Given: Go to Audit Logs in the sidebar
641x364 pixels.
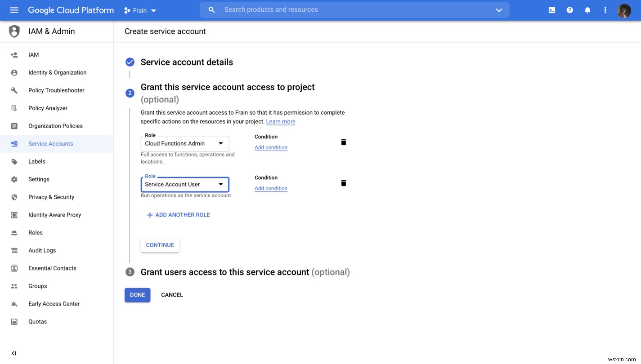Looking at the screenshot, I should [42, 250].
